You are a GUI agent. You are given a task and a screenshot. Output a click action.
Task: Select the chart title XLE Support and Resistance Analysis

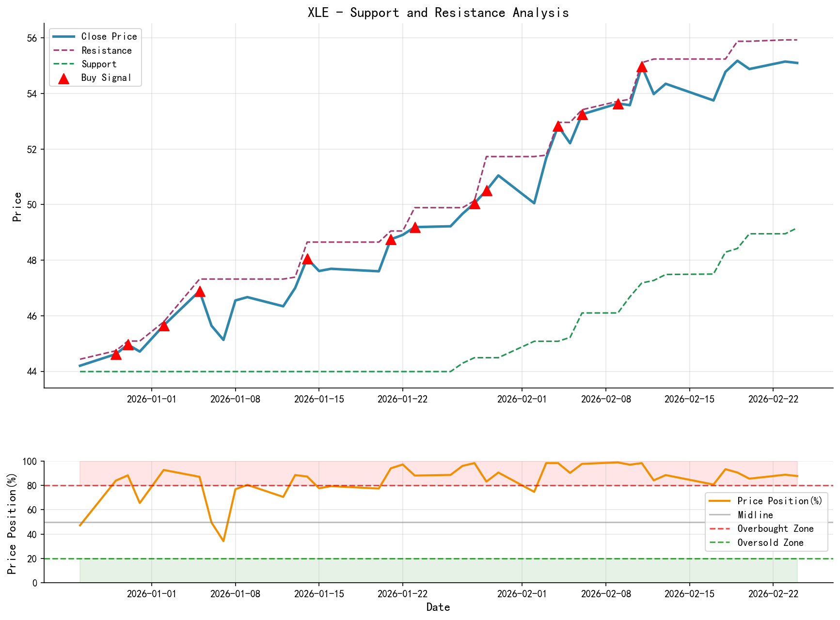coord(438,13)
